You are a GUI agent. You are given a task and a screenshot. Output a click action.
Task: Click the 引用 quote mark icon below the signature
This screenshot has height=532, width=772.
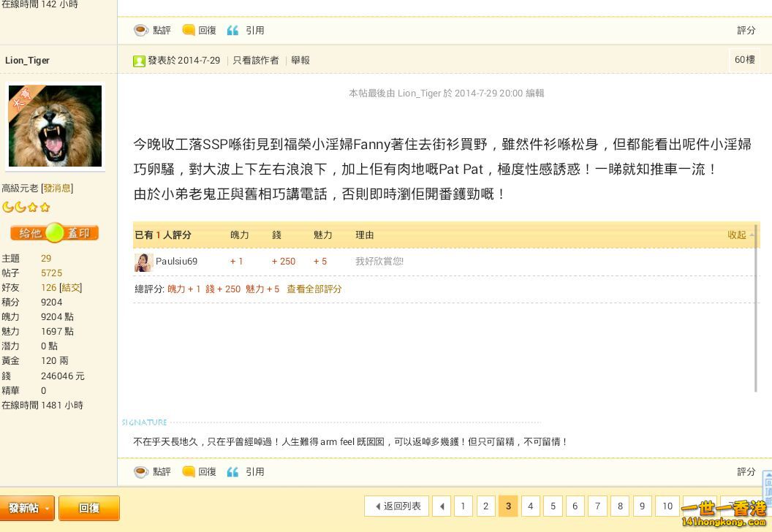[x=233, y=472]
